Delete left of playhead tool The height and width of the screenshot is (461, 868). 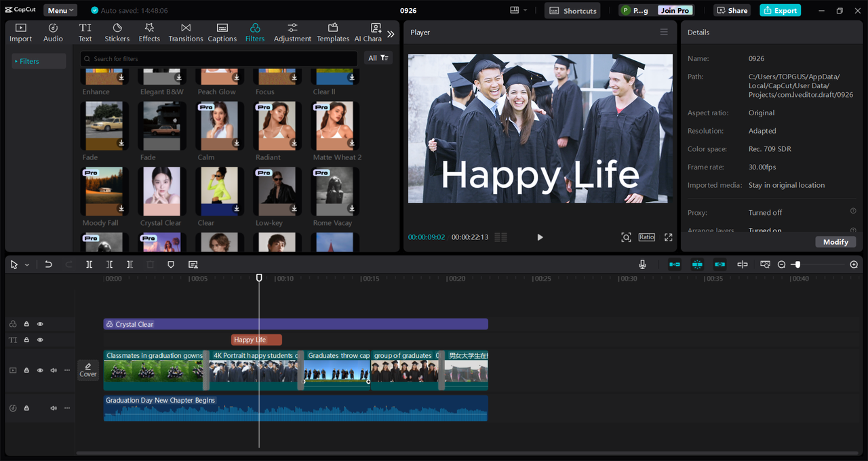(109, 264)
